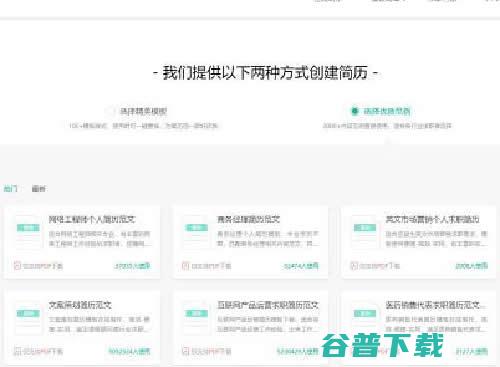Click description text under 互联网产品运营求职简历范文
This screenshot has width=500, height=367.
(x=268, y=324)
